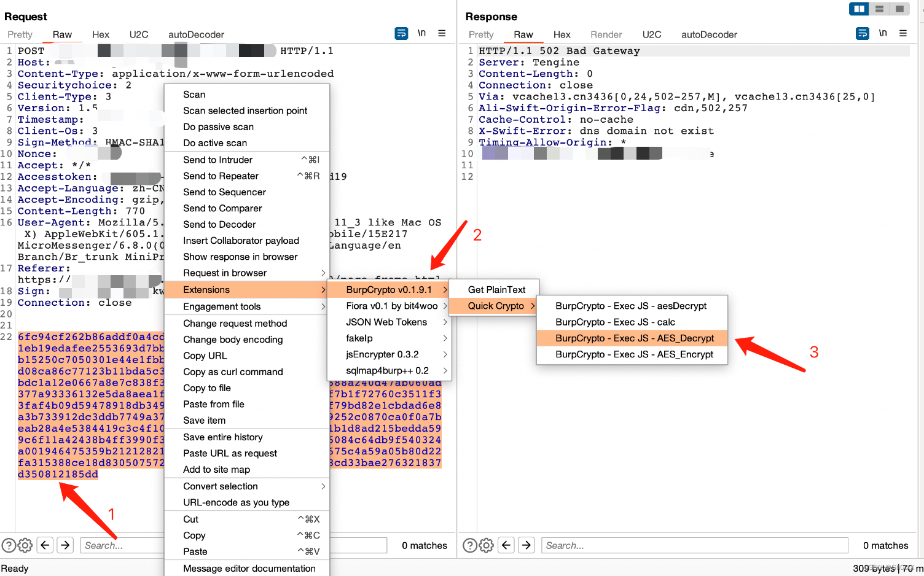Expand sqlmap4burp++ 0.2 submenu
This screenshot has width=924, height=576.
[x=390, y=370]
